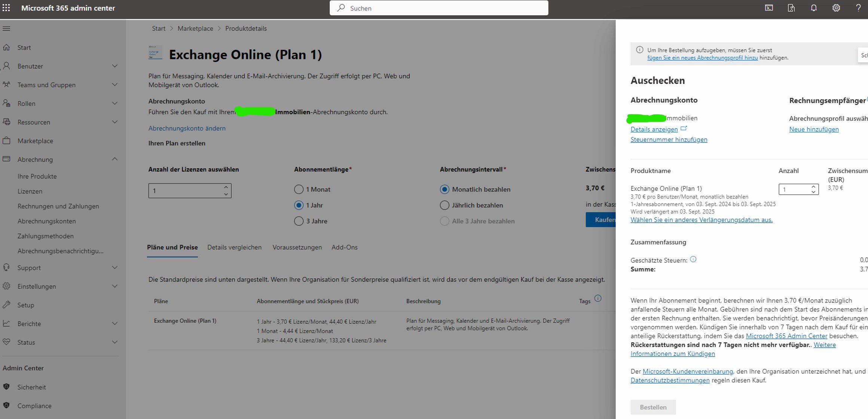Collapse the Abrechnung section chevron

click(115, 159)
